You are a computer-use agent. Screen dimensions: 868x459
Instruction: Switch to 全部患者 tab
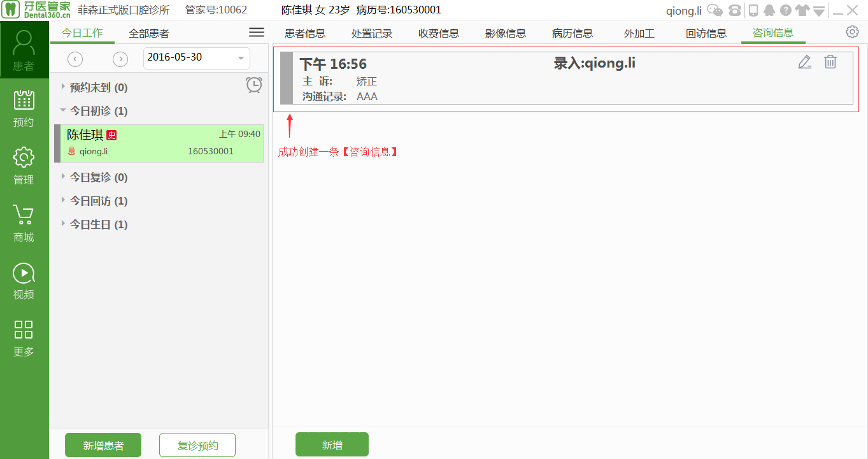[149, 33]
